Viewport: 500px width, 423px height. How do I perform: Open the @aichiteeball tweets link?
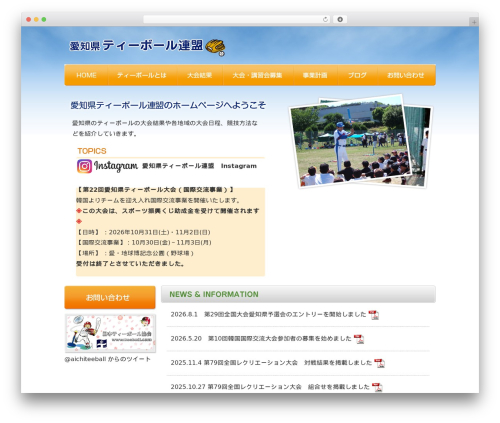pyautogui.click(x=107, y=359)
